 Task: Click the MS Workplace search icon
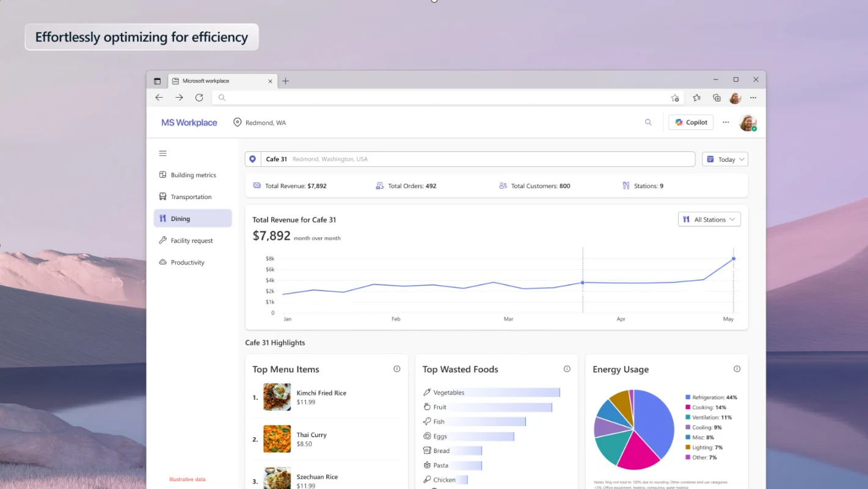(648, 122)
